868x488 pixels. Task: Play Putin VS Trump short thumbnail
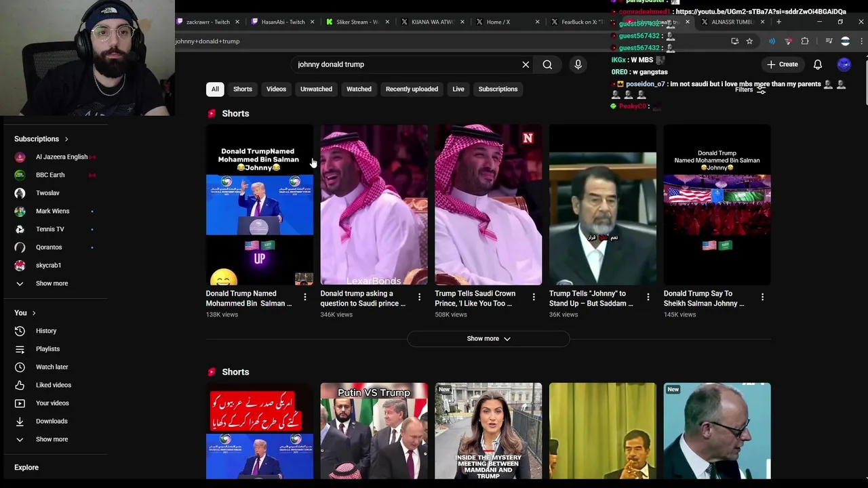pos(374,431)
